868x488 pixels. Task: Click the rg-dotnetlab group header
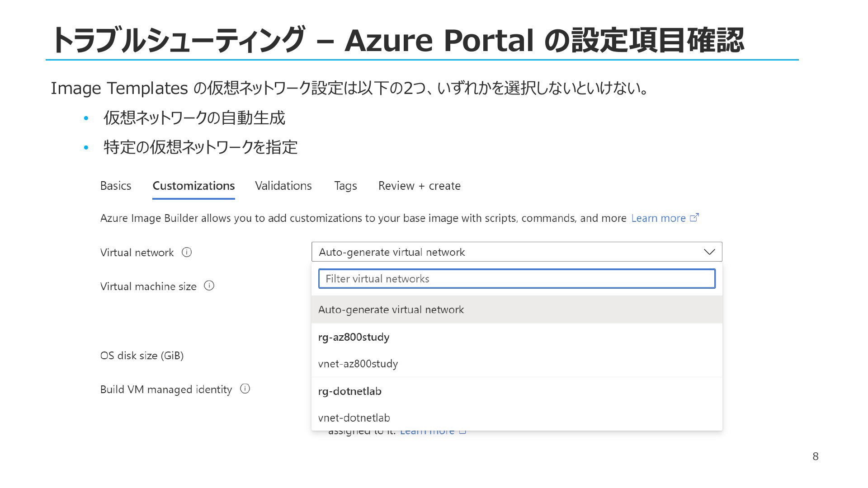pos(349,391)
